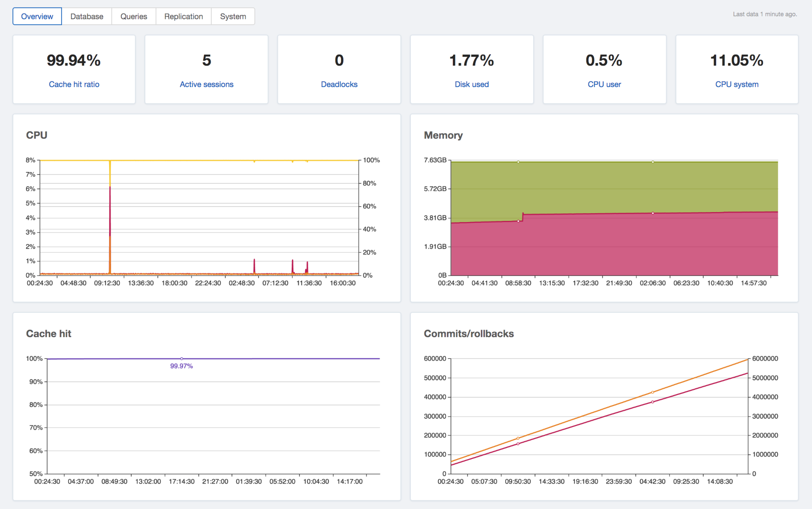The height and width of the screenshot is (509, 812).
Task: Click the CPU user link
Action: pos(604,84)
